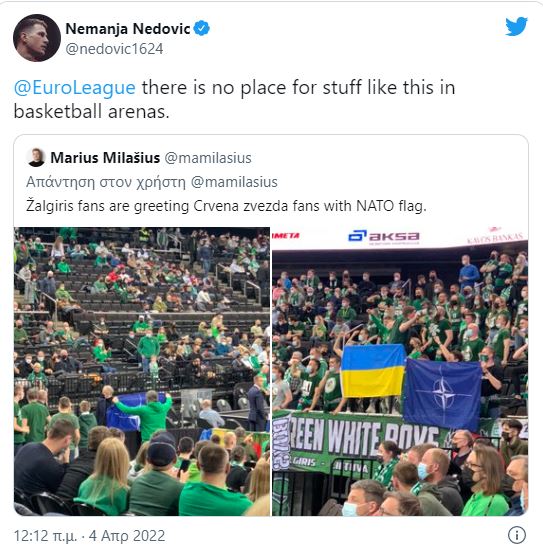Open Nemanja Nedovic's profile avatar
This screenshot has height=554, width=543.
click(x=37, y=38)
